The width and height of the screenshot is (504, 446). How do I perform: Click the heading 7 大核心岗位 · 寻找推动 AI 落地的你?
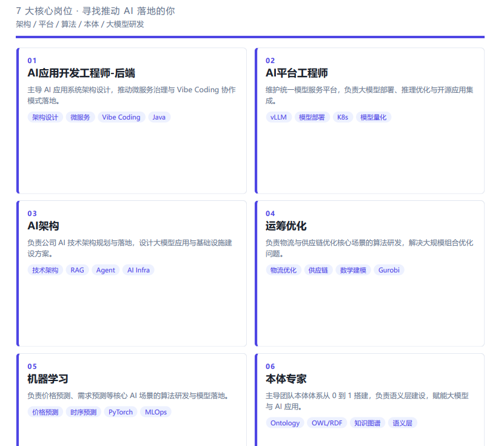coord(95,11)
